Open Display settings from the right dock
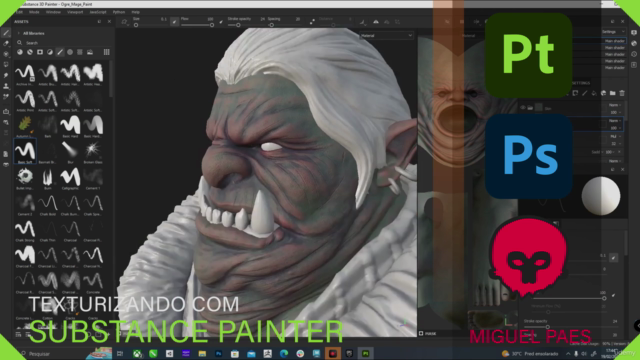This screenshot has width=640, height=360. (634, 33)
